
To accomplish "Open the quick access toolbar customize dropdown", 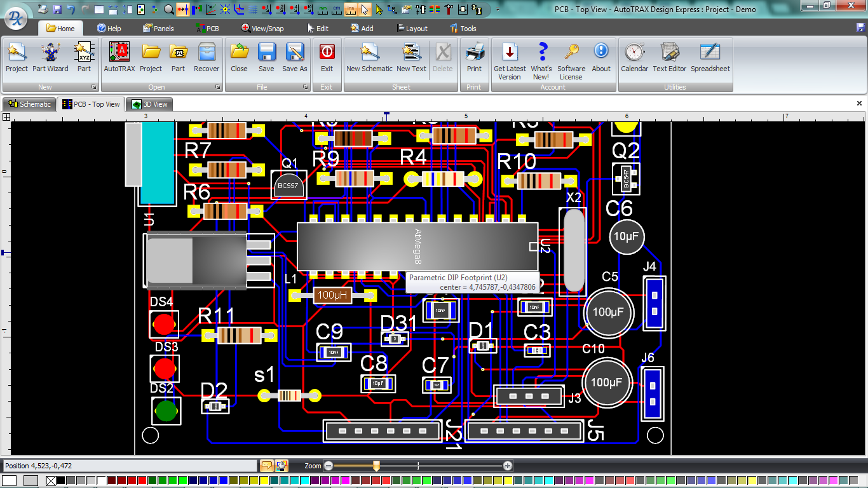I will (x=498, y=10).
